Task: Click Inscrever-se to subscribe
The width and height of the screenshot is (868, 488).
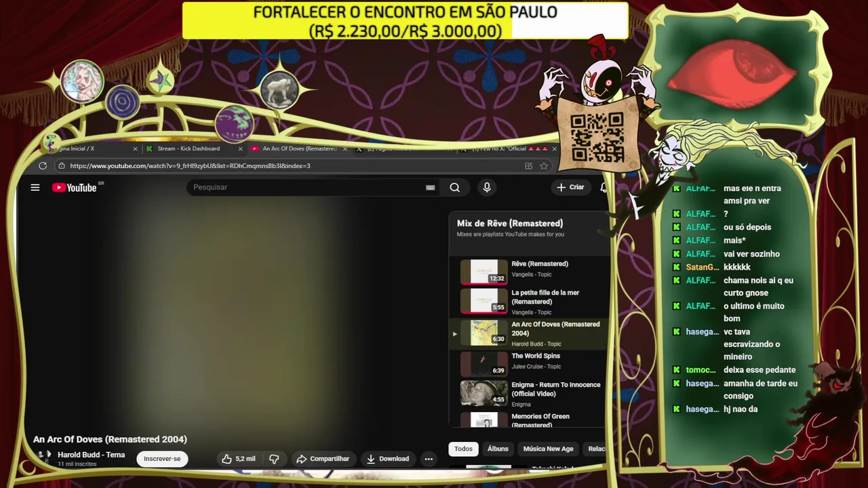Action: tap(162, 459)
